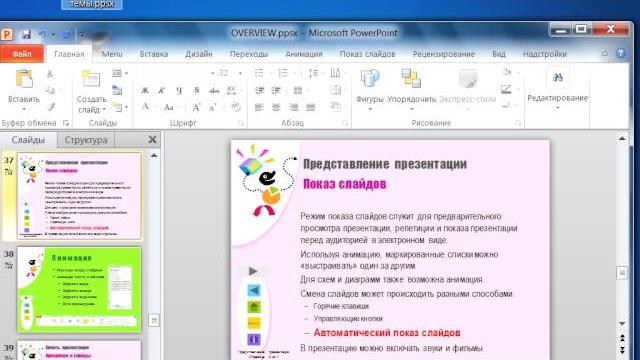
Task: Switch to the Надстройки tab
Action: (544, 54)
